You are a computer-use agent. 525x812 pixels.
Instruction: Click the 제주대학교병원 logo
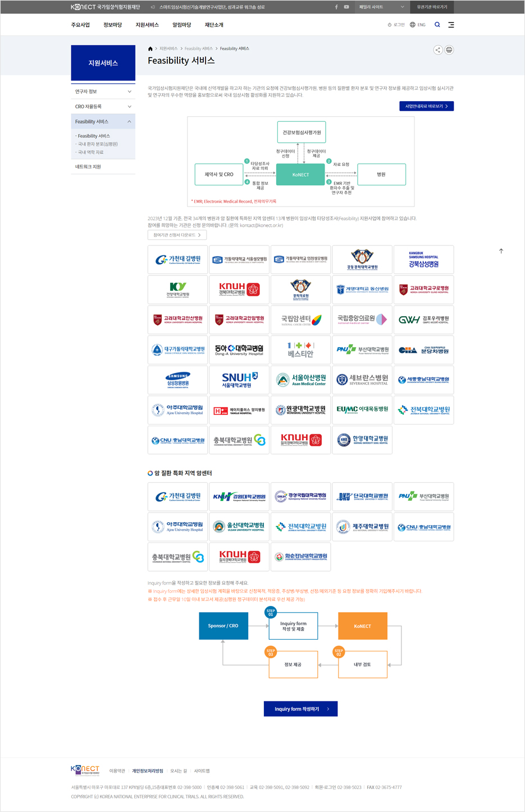(362, 527)
